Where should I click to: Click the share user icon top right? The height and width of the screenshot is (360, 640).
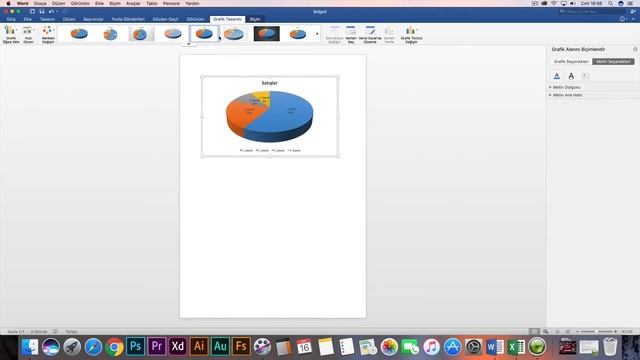633,11
